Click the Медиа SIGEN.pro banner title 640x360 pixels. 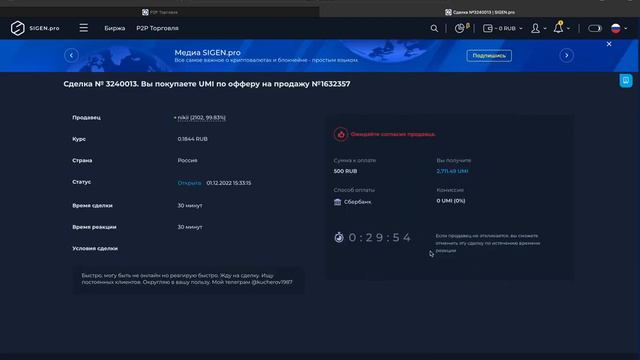[207, 52]
